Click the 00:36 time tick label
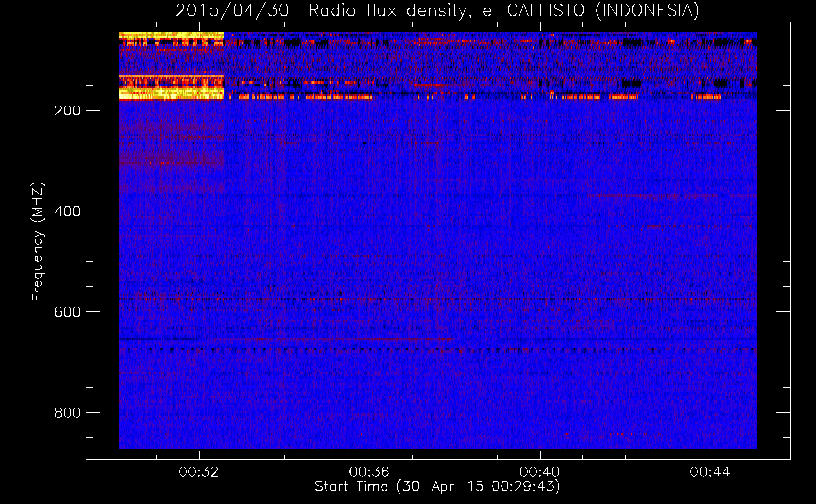This screenshot has width=816, height=504. coord(369,472)
